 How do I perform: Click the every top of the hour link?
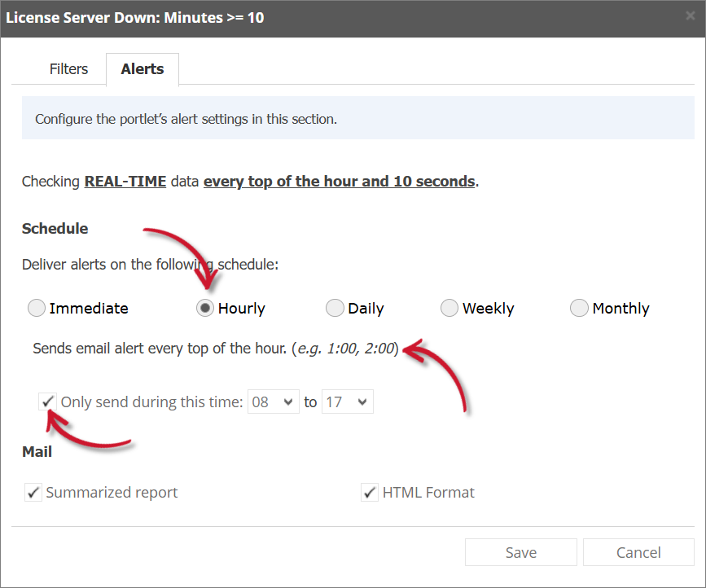pyautogui.click(x=340, y=181)
